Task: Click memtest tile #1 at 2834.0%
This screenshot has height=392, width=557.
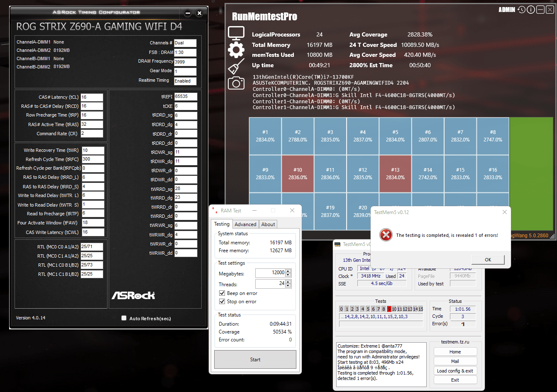Action: pyautogui.click(x=265, y=136)
